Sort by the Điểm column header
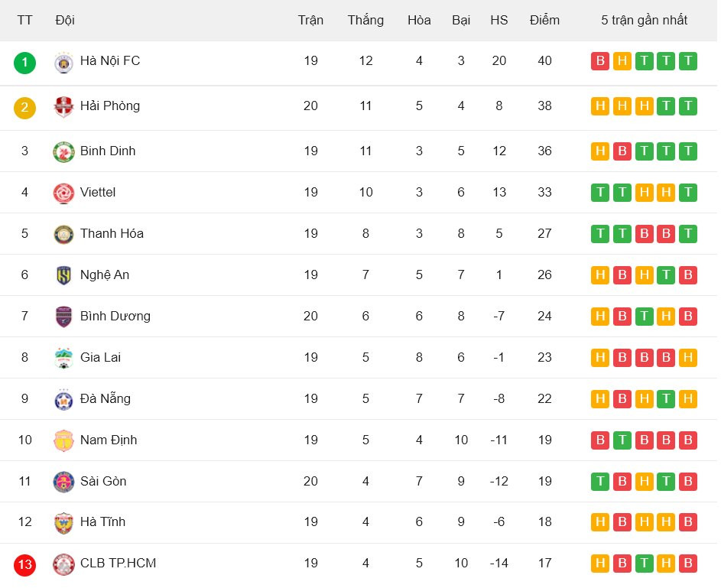Viewport: 721px width, 588px height. tap(544, 20)
